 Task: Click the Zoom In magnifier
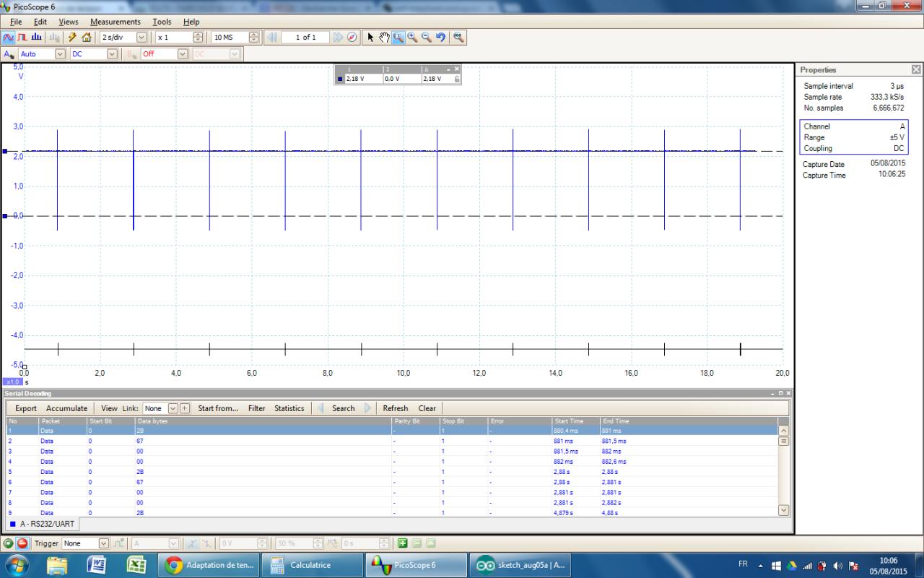tap(412, 37)
